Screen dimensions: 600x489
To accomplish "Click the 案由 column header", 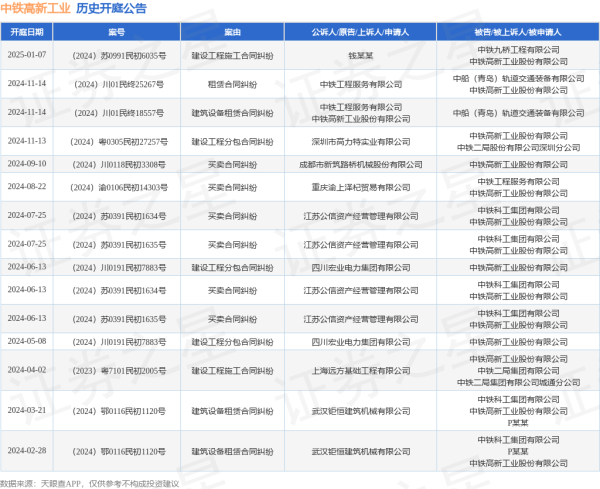I will coord(232,32).
